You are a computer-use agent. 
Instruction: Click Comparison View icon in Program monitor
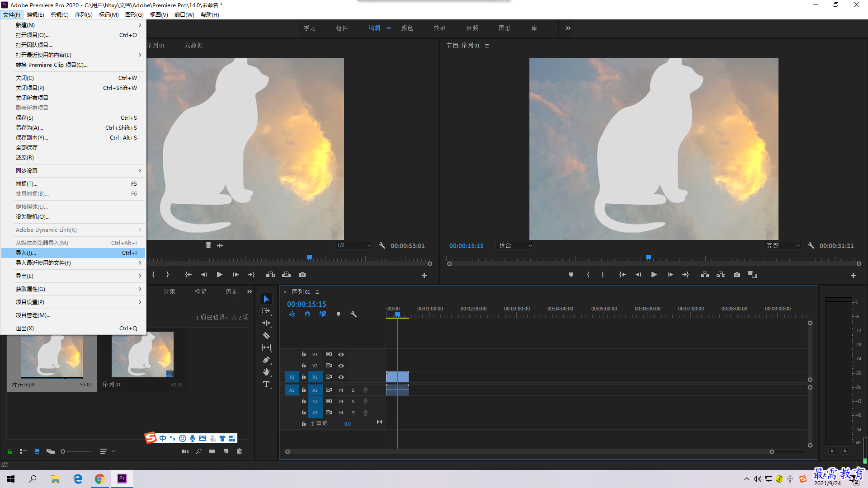(753, 275)
